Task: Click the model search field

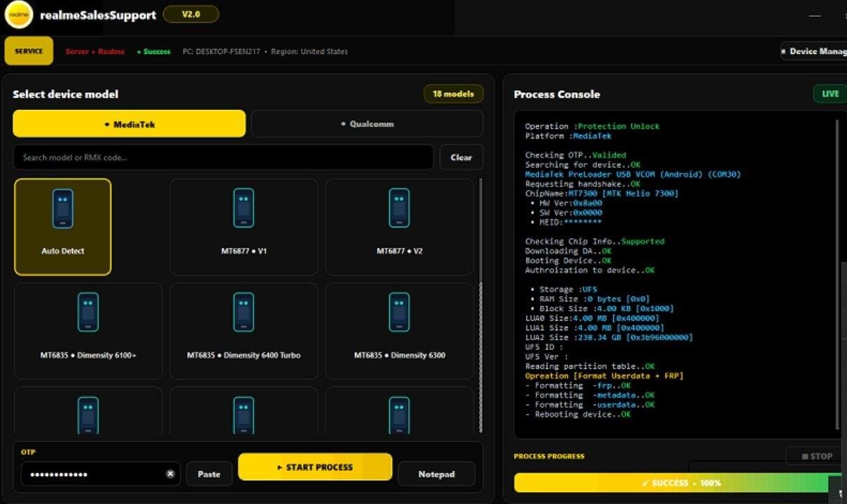Action: pyautogui.click(x=223, y=157)
